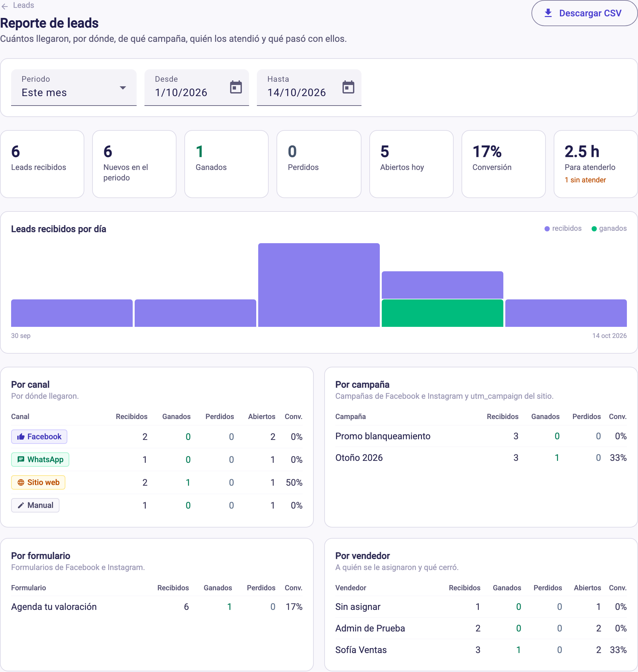Click the 14 oct 2026 axis label
638x672 pixels.
pos(610,336)
